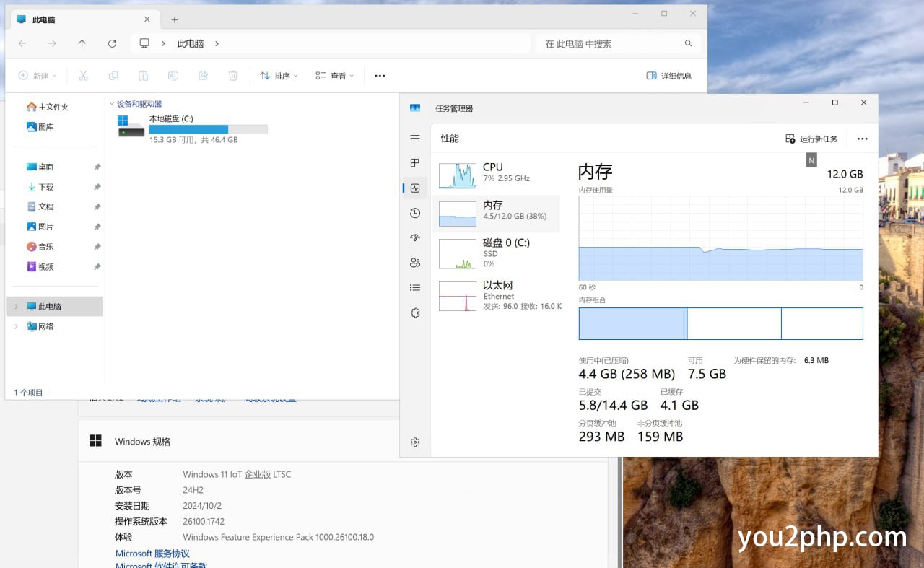Select the 此电脑 Explorer tab
The height and width of the screenshot is (568, 924).
(x=86, y=20)
